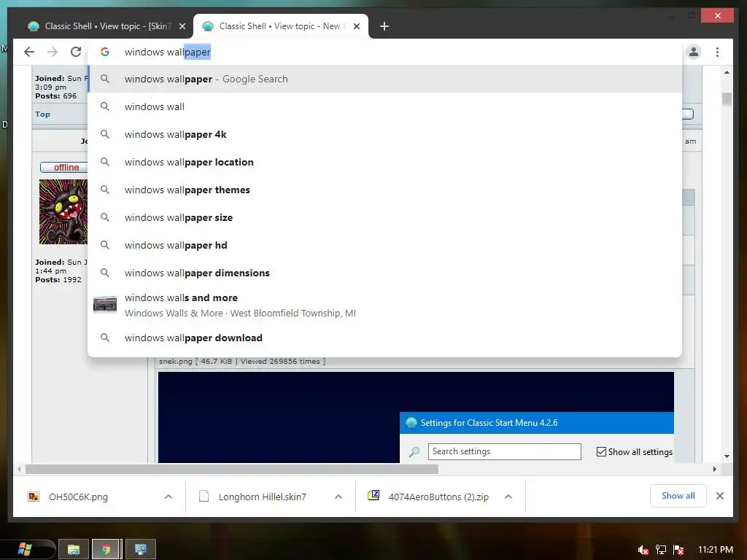Select 'windows wallpaper - Google Search' suggestion
Image resolution: width=747 pixels, height=560 pixels.
coord(385,79)
